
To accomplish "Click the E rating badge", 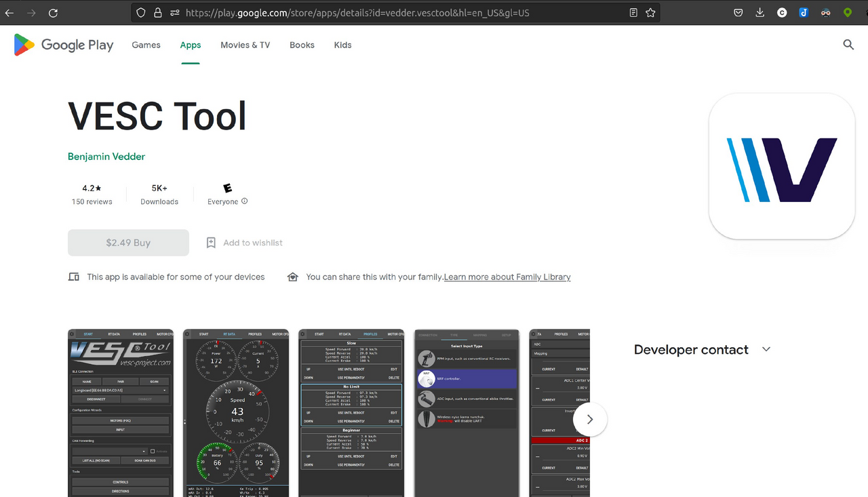I will point(228,188).
